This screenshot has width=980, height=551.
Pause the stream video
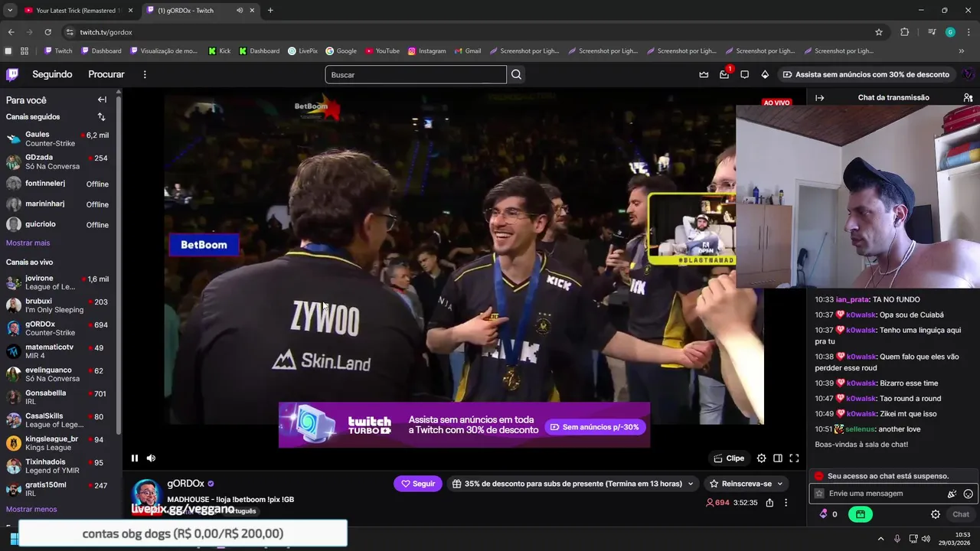click(135, 458)
